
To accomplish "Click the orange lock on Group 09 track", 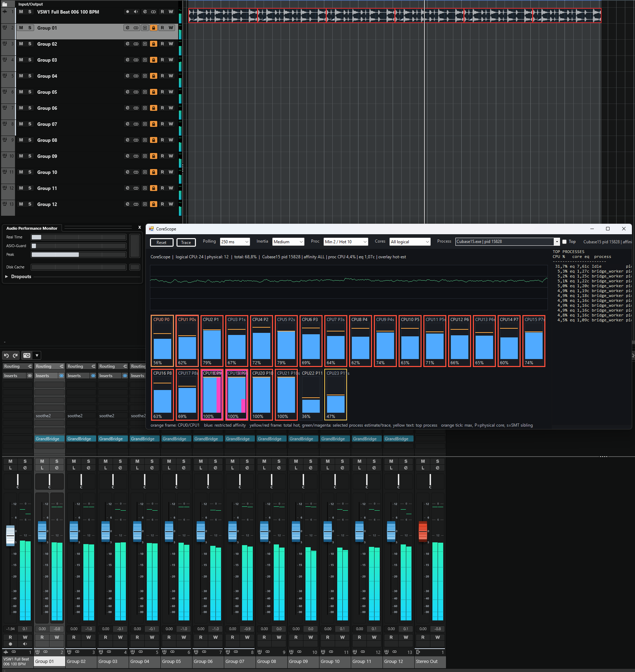I will 153,156.
